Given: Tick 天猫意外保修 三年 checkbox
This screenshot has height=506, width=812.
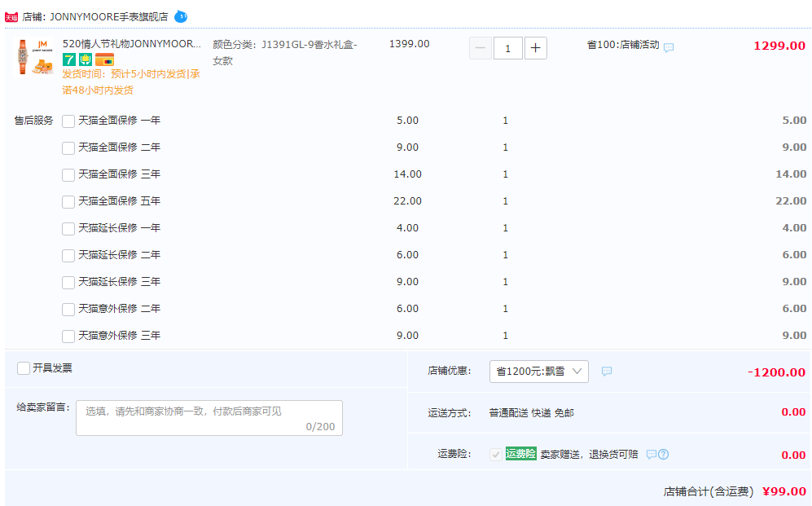Looking at the screenshot, I should tap(68, 337).
